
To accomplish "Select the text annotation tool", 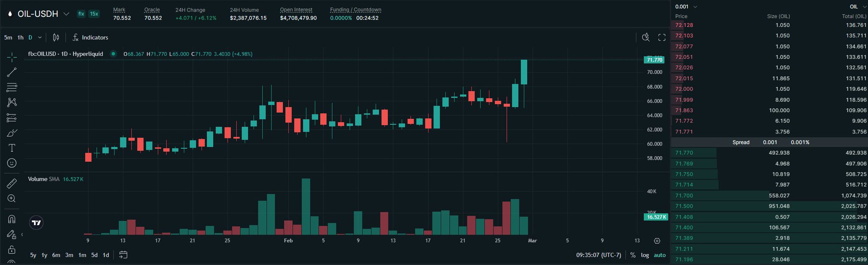I will coord(12,148).
